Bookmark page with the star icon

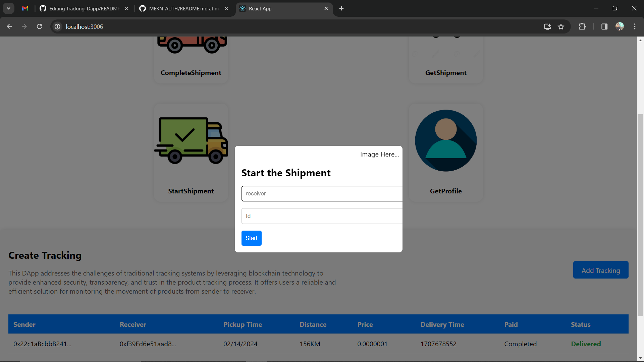point(561,27)
